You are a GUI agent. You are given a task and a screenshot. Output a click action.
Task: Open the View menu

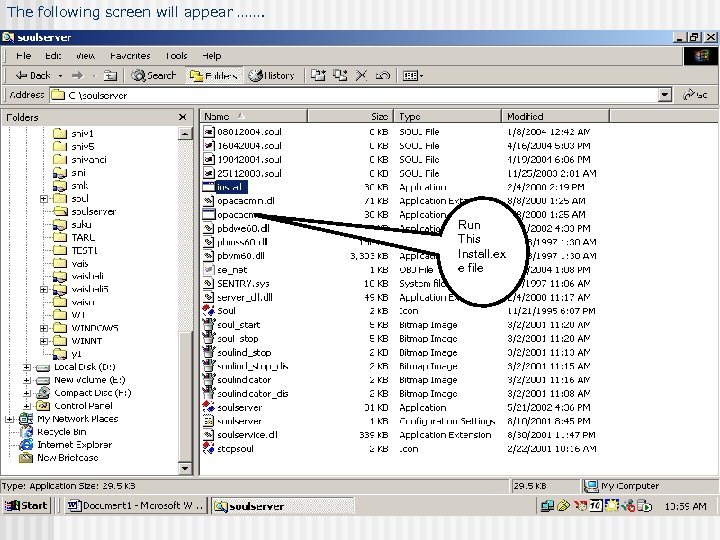point(85,56)
